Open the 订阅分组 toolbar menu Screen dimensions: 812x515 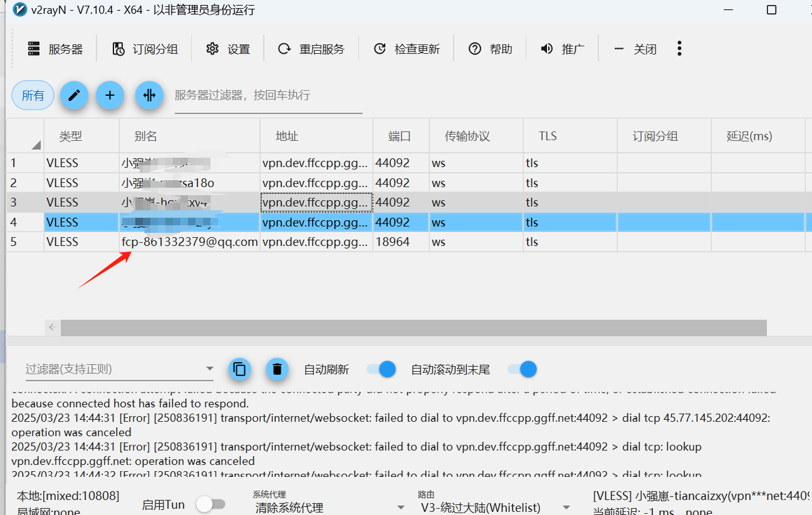coord(145,49)
